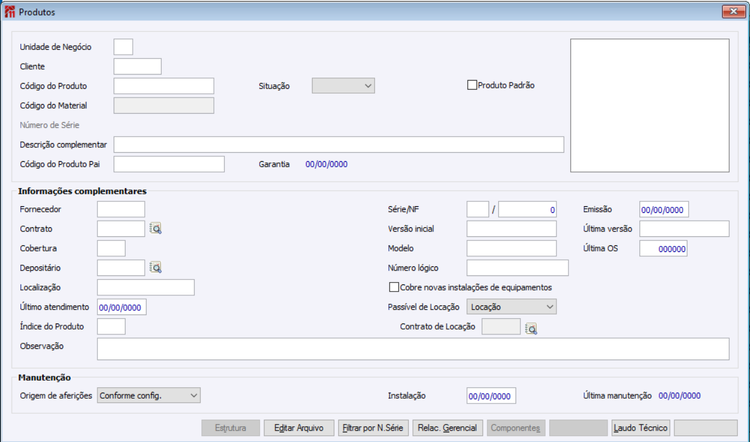750x442 pixels.
Task: Click the Componentes button
Action: point(515,428)
